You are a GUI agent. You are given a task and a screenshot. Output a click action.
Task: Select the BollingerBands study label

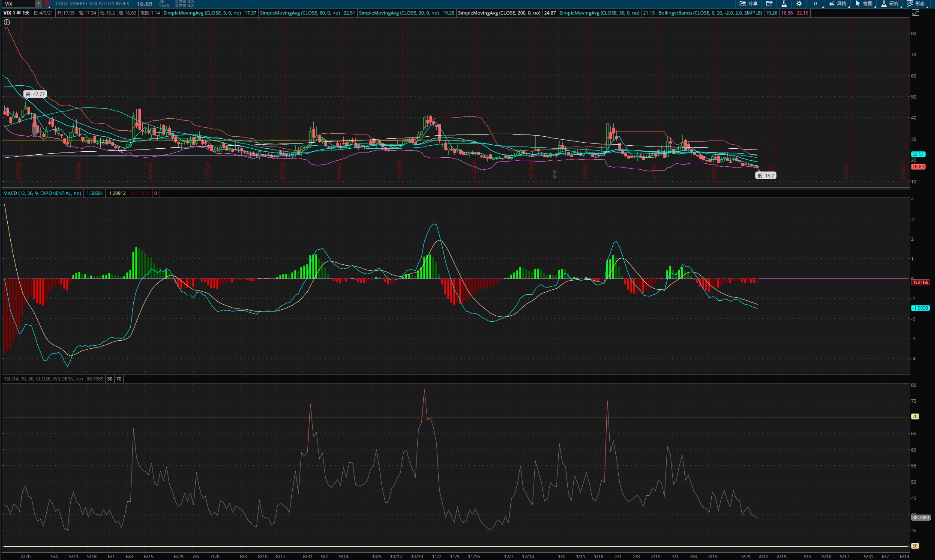pyautogui.click(x=710, y=13)
